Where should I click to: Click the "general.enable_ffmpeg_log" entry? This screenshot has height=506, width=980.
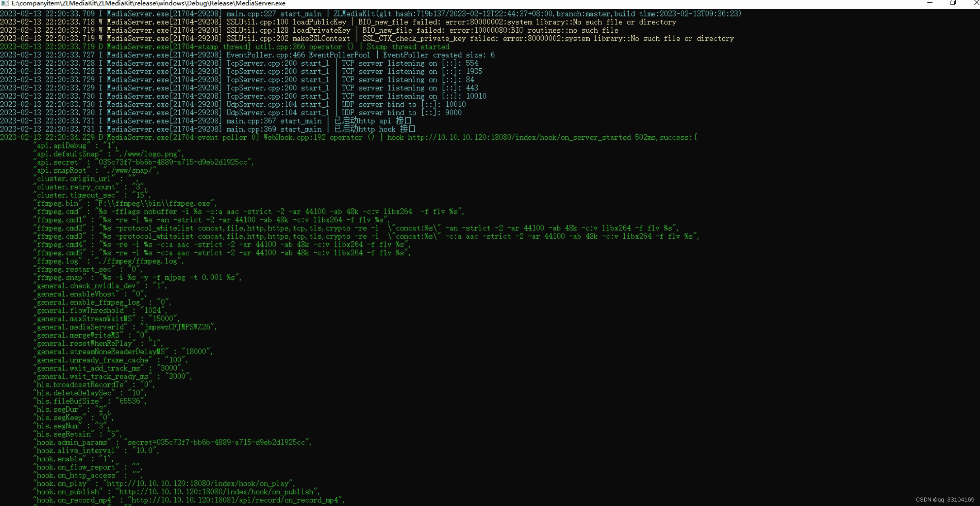pos(103,302)
